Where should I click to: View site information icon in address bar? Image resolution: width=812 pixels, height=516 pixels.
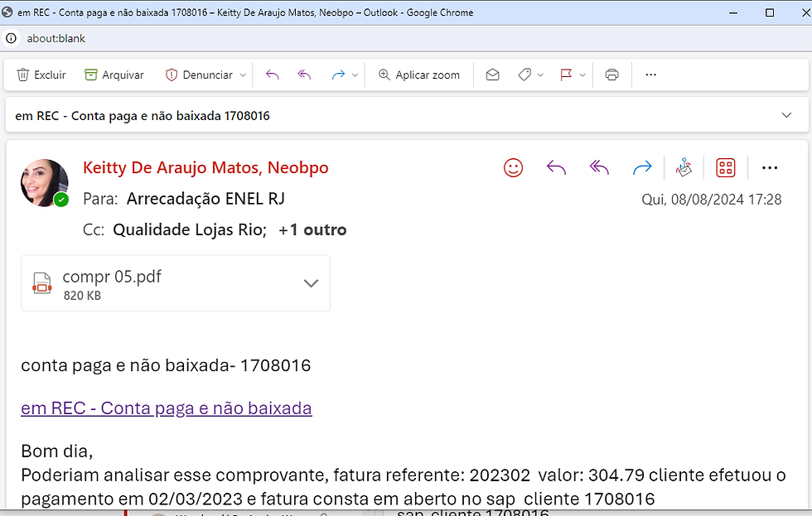click(x=11, y=38)
